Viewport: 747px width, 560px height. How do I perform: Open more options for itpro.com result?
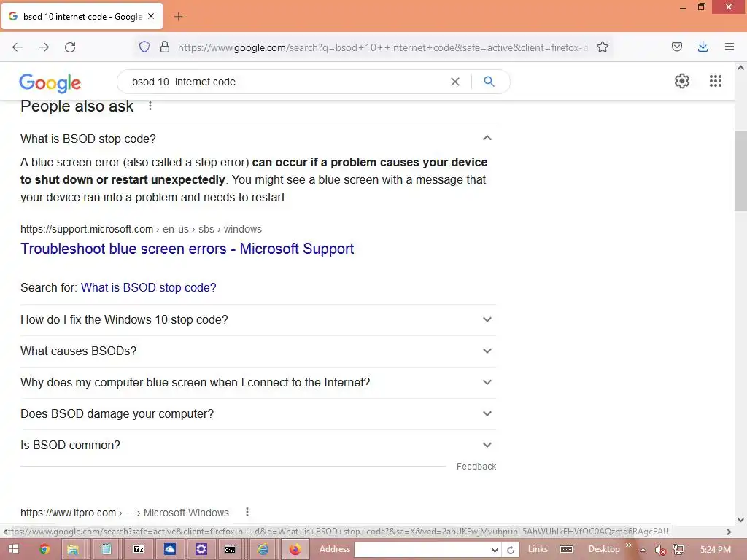coord(247,512)
